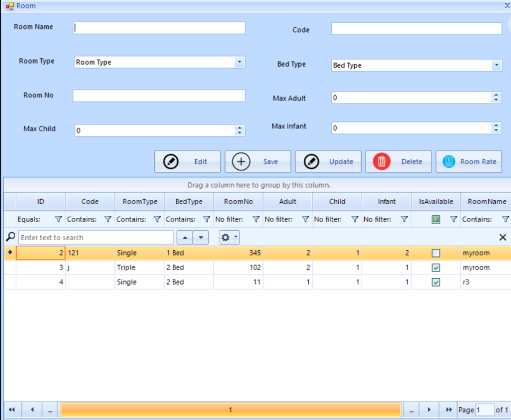
Task: Go to the last page arrow
Action: [449, 410]
